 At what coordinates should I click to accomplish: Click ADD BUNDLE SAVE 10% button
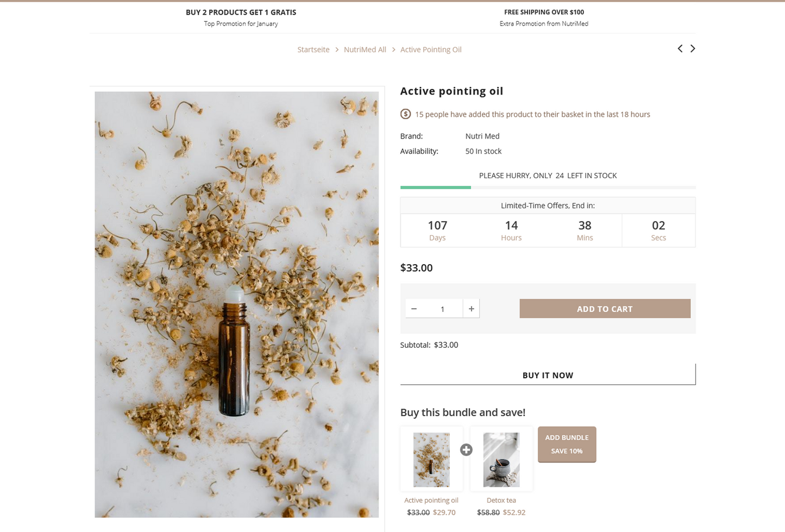567,444
